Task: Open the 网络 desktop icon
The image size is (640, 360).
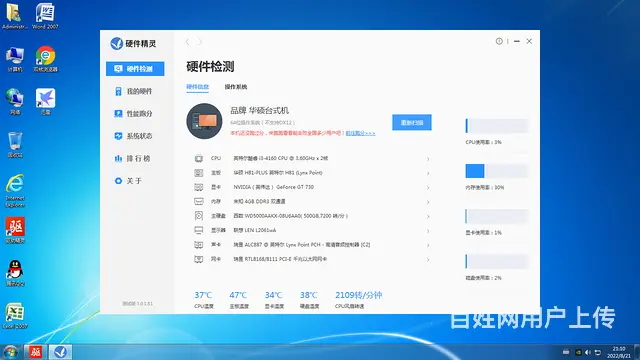Action: click(x=15, y=102)
